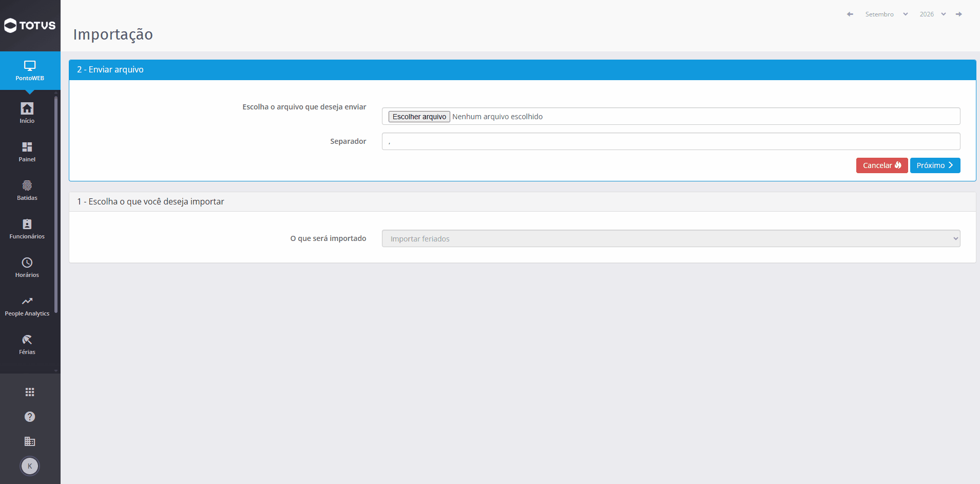Screen dimensions: 980x484
Task: Click the 1 - Escolha o que você deseja importar header
Action: click(523, 202)
